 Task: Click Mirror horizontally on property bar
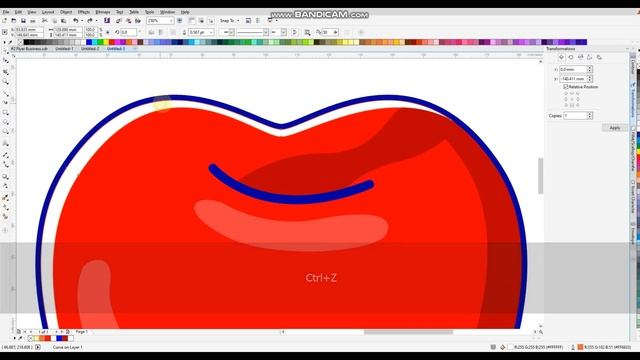[151, 32]
